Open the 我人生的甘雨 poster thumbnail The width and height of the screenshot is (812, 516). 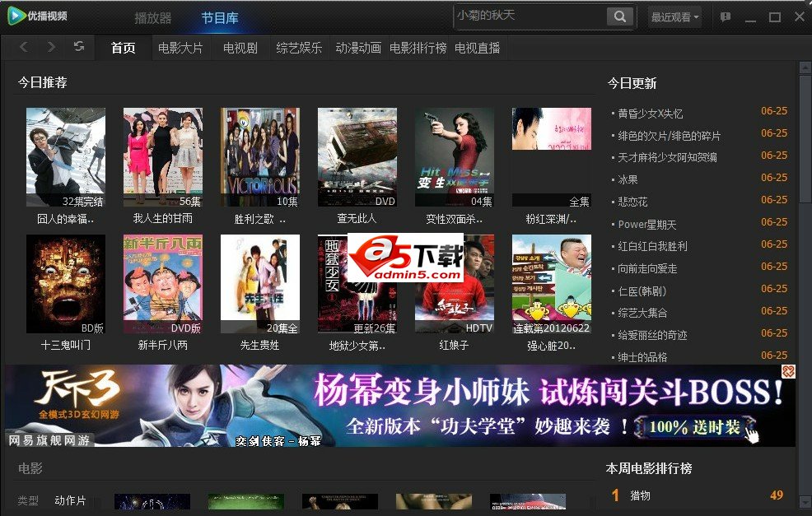click(x=162, y=157)
